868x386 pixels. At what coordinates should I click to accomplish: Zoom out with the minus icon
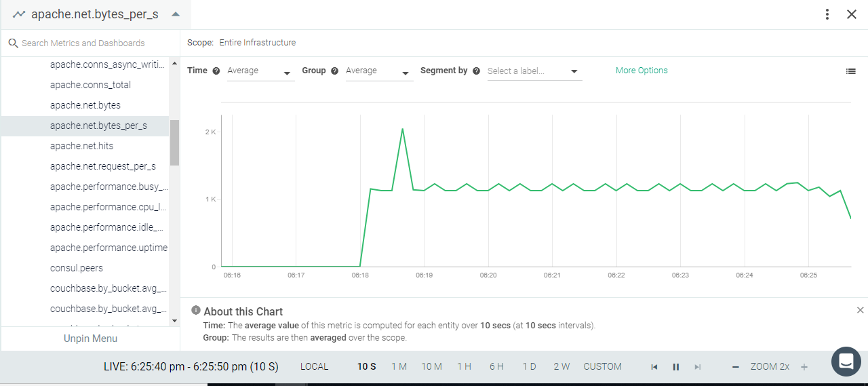736,367
